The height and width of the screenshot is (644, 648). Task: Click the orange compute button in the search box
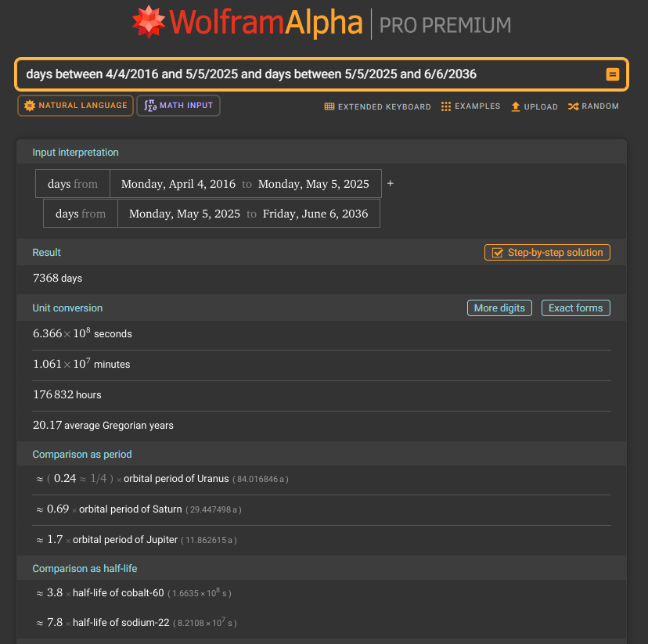(612, 74)
